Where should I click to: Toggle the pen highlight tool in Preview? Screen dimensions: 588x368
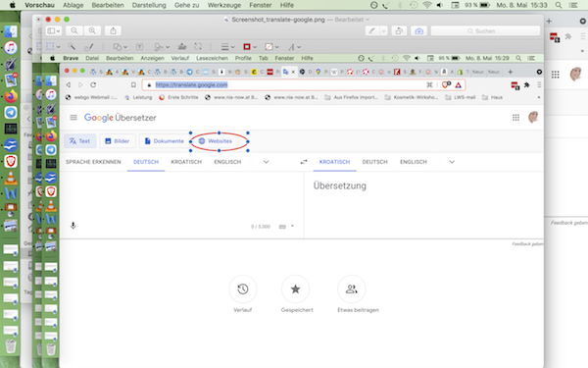(372, 30)
